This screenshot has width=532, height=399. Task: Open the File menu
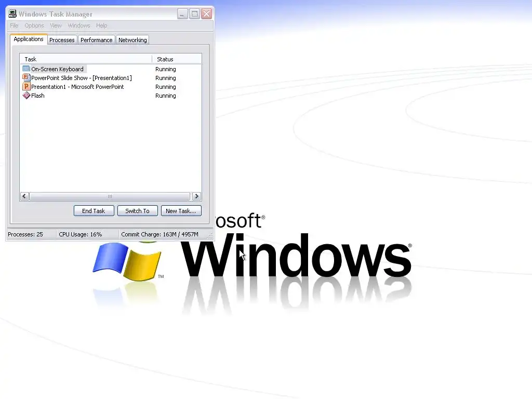(14, 25)
